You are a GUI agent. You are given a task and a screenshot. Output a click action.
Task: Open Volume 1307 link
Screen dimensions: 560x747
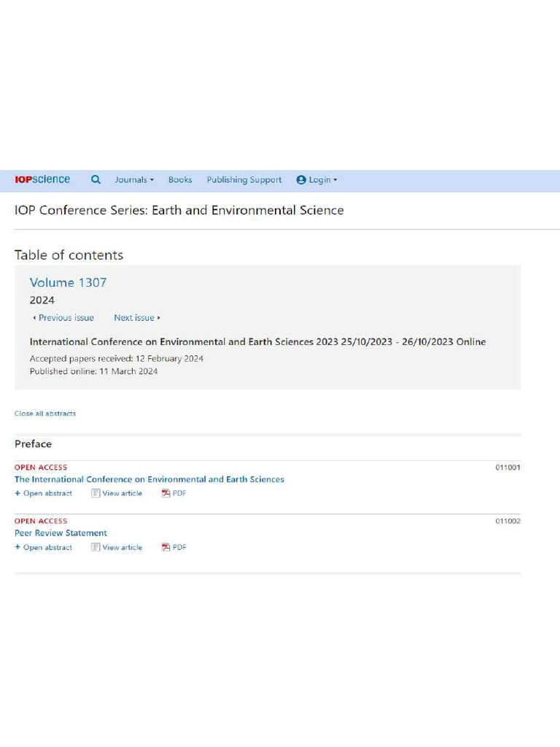(68, 282)
